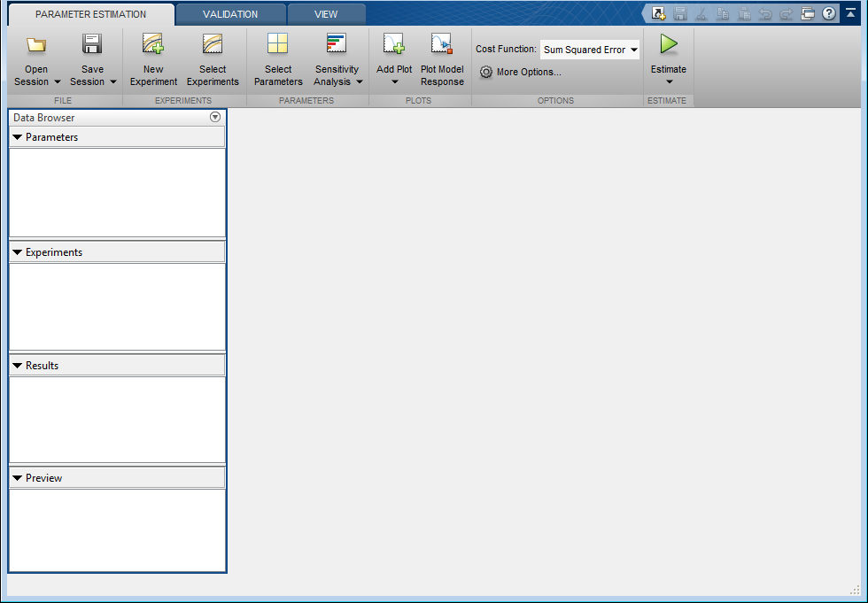Open the Data Browser actions menu
Viewport: 868px width, 603px height.
pos(215,117)
